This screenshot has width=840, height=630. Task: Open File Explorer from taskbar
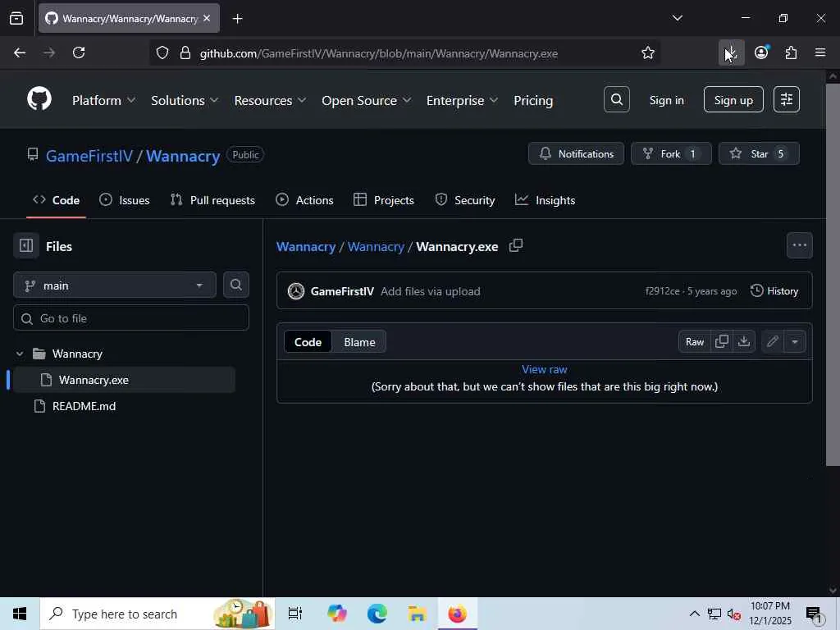[416, 614]
